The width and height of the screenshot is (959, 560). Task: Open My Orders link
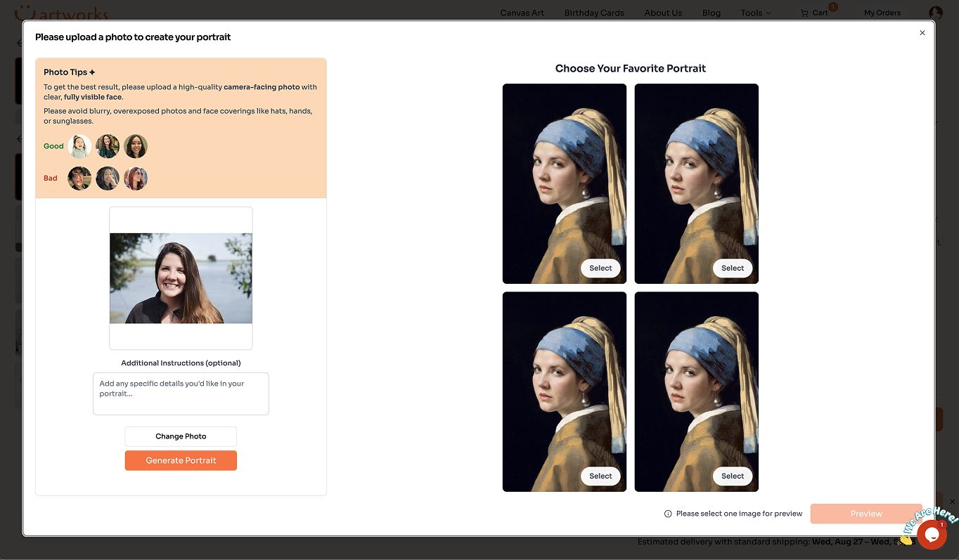click(x=882, y=13)
